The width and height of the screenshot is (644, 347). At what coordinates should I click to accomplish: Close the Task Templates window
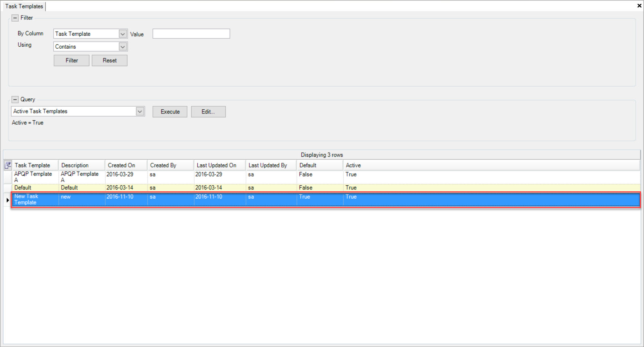point(639,6)
